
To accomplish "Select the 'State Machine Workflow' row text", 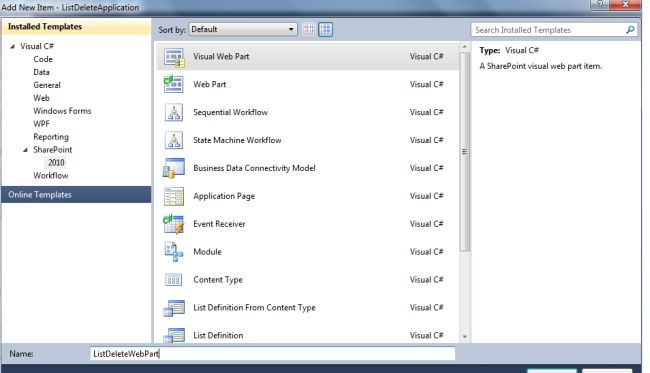I will pyautogui.click(x=237, y=140).
